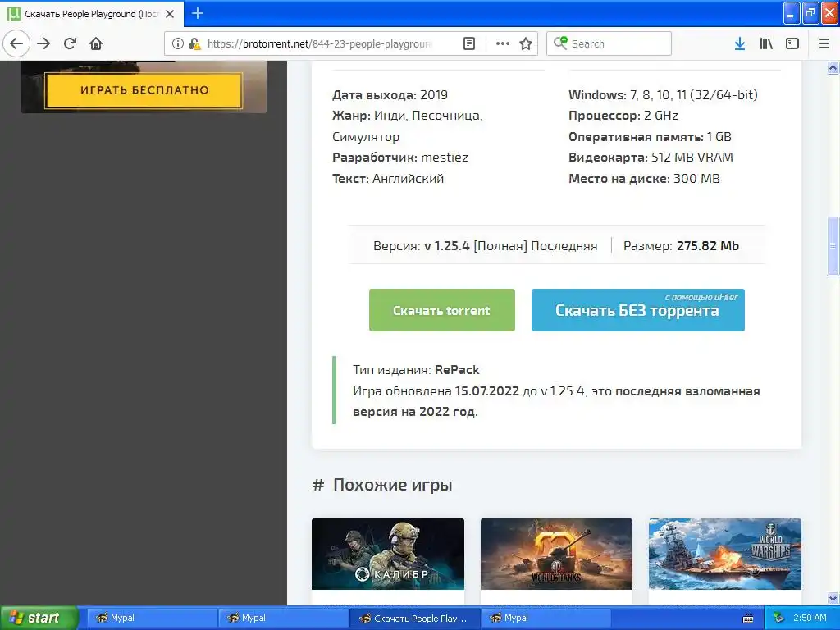The width and height of the screenshot is (840, 630).
Task: Open the hamburger application menu
Action: tap(824, 44)
